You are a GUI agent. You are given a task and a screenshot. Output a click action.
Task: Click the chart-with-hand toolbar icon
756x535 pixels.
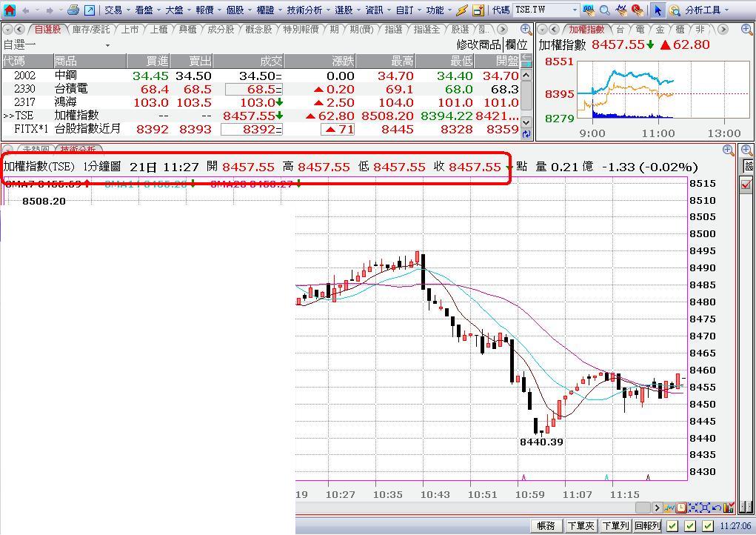point(621,10)
